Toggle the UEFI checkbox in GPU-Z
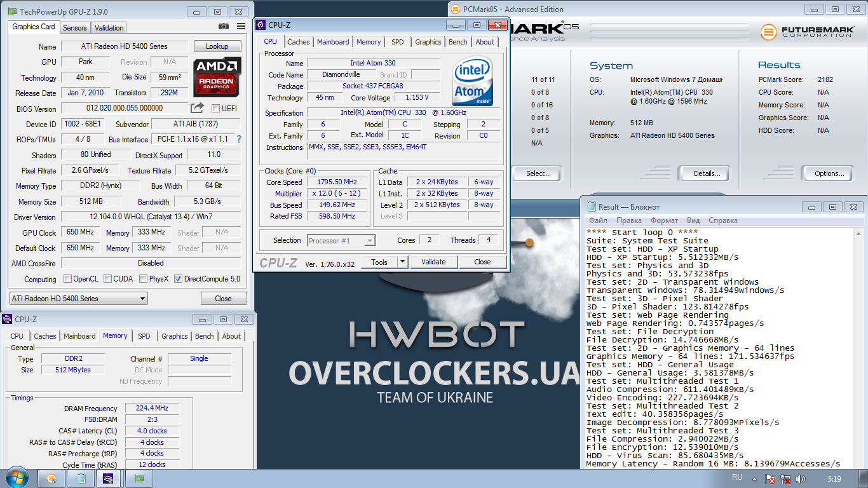Screen dimensions: 868x488 tap(215, 108)
